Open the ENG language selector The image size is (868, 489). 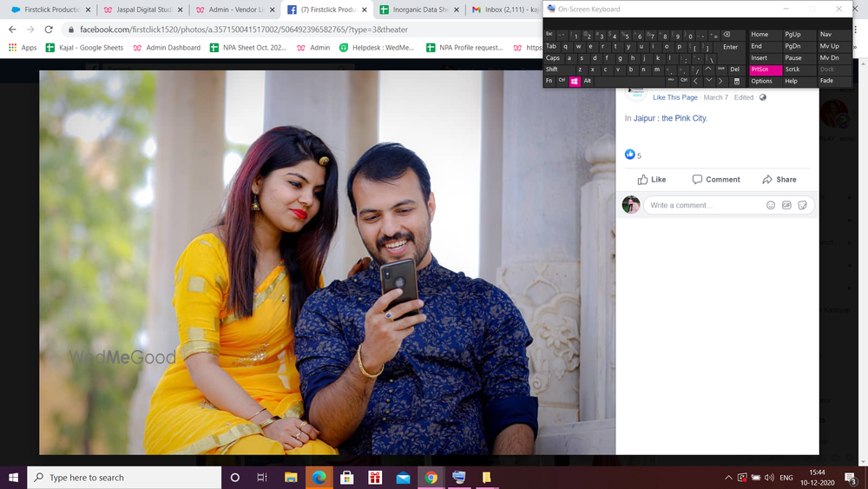point(786,478)
